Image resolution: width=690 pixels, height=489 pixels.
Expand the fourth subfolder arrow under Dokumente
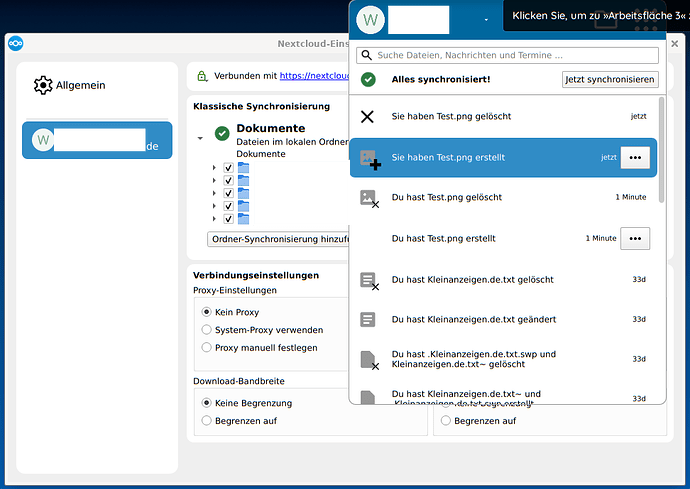click(x=214, y=206)
